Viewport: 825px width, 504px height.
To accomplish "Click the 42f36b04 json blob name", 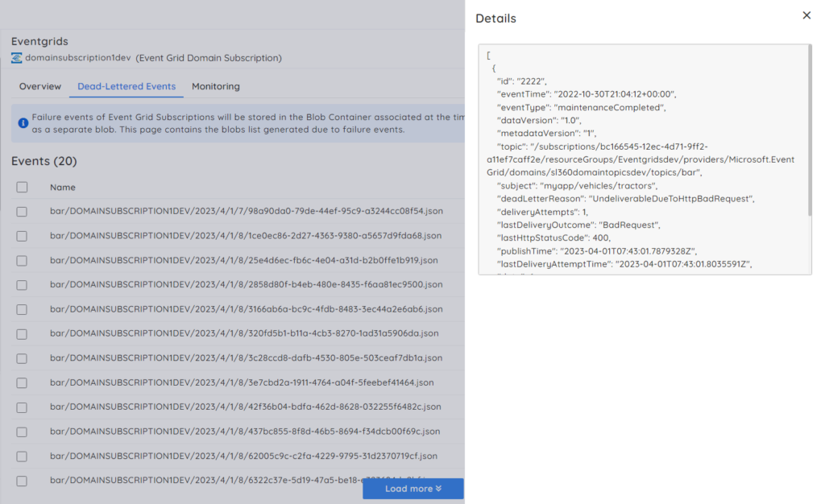I will click(245, 407).
